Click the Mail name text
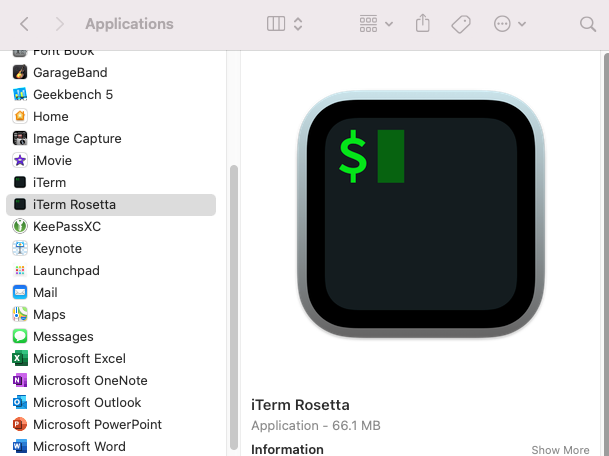609x456 pixels. point(45,292)
